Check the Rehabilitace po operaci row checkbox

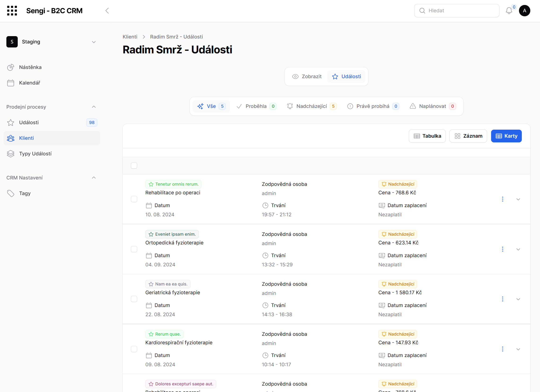click(x=134, y=199)
